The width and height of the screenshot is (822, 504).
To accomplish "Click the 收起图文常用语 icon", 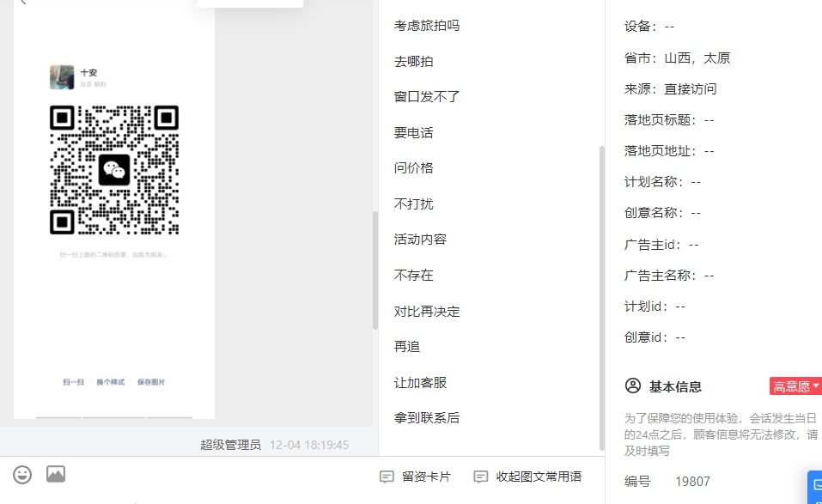I will pos(481,477).
